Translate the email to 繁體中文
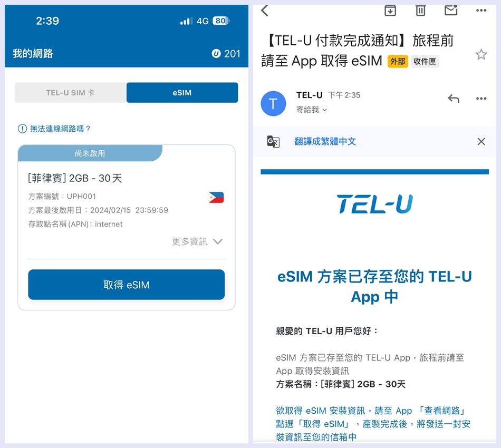This screenshot has width=501, height=448. pyautogui.click(x=325, y=141)
